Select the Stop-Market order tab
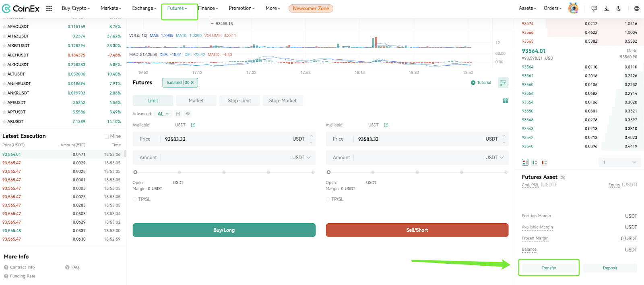Viewport: 644px width, 285px height. click(x=283, y=101)
